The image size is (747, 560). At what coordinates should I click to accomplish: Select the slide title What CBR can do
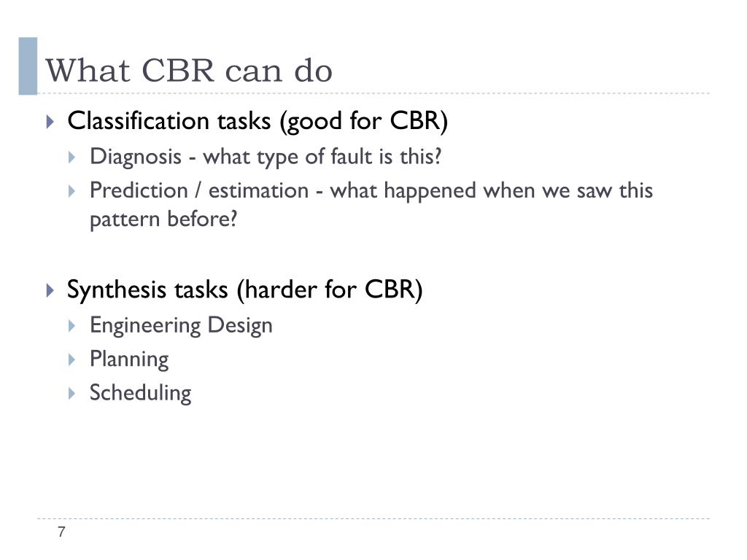coord(189,71)
